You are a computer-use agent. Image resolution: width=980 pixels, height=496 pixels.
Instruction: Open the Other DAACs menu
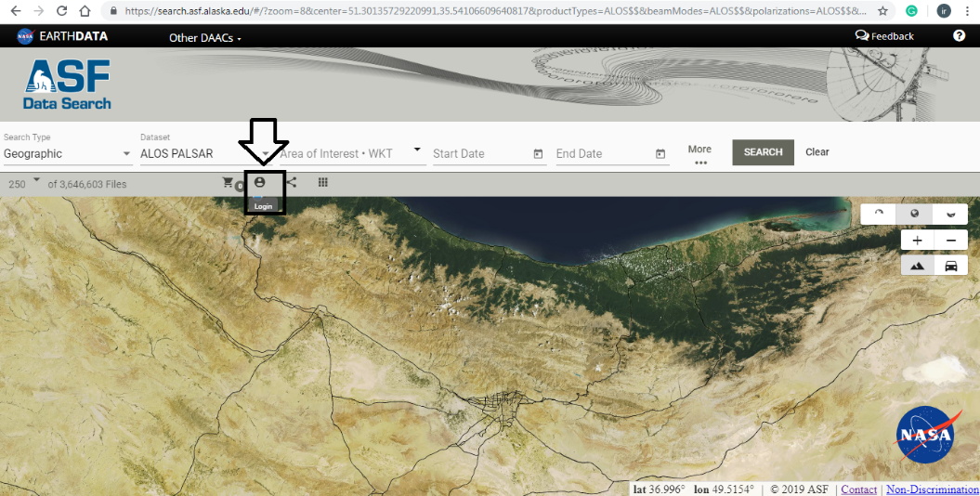(204, 38)
